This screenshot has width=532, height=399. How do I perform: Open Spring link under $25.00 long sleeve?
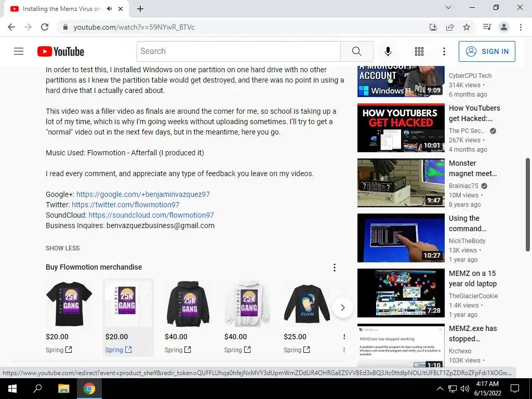click(297, 350)
